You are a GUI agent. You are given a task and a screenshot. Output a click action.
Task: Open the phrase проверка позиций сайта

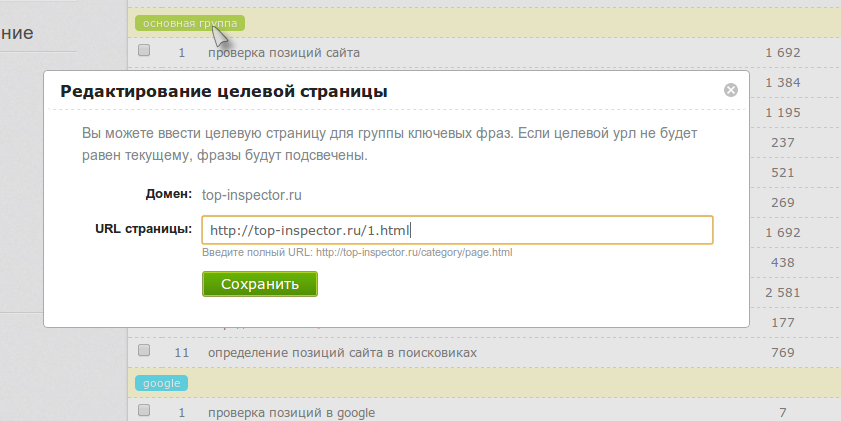pos(283,52)
